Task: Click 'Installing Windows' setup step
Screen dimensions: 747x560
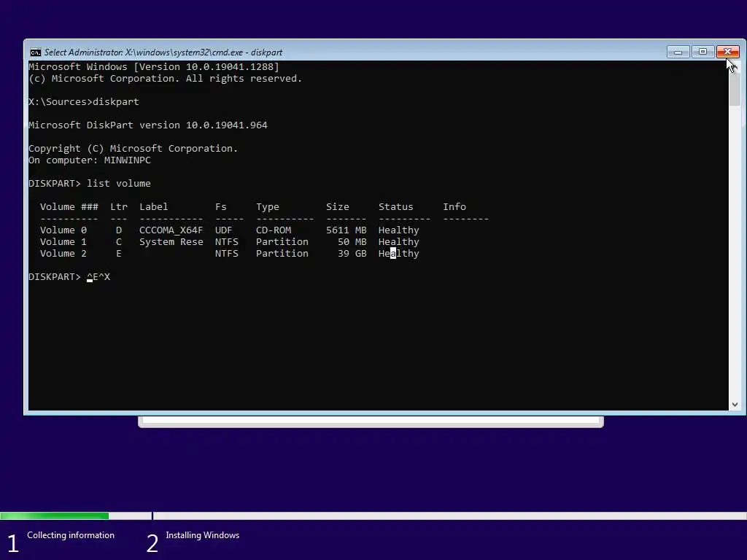Action: pyautogui.click(x=203, y=535)
